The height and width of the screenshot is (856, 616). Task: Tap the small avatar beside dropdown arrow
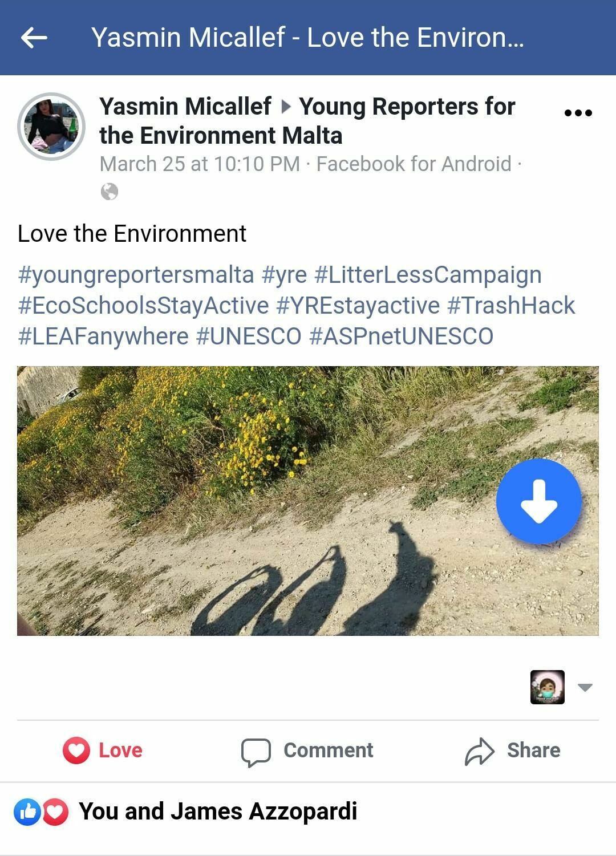pos(547,687)
